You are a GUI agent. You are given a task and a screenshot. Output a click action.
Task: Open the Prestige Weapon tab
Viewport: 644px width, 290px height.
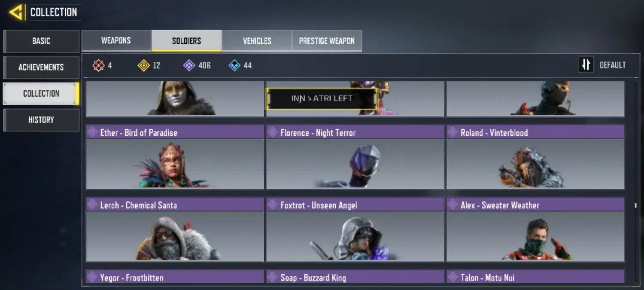[x=327, y=41]
